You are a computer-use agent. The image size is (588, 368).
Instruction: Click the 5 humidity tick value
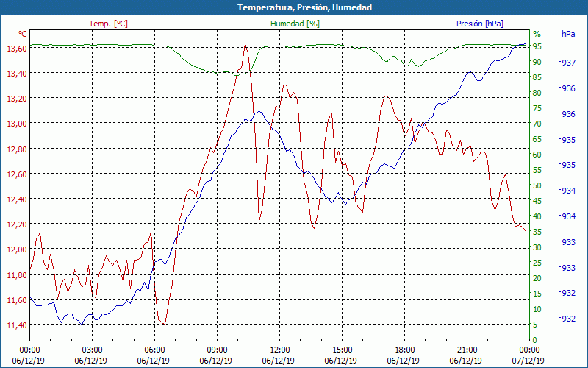click(x=535, y=325)
